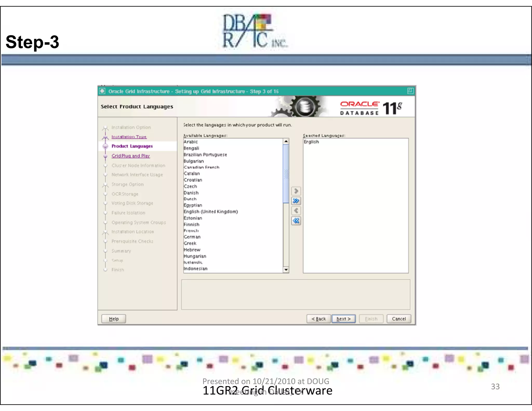Select Czech in Available Languages
The image size is (532, 411).
point(233,186)
